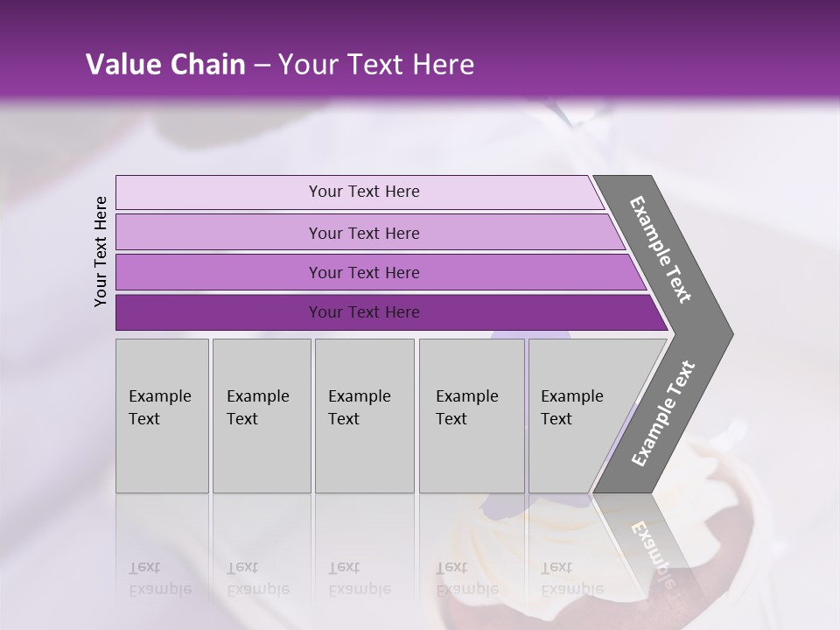Screen dimensions: 840x630
Task: Select the first gray "Example Text" box
Action: pos(162,415)
